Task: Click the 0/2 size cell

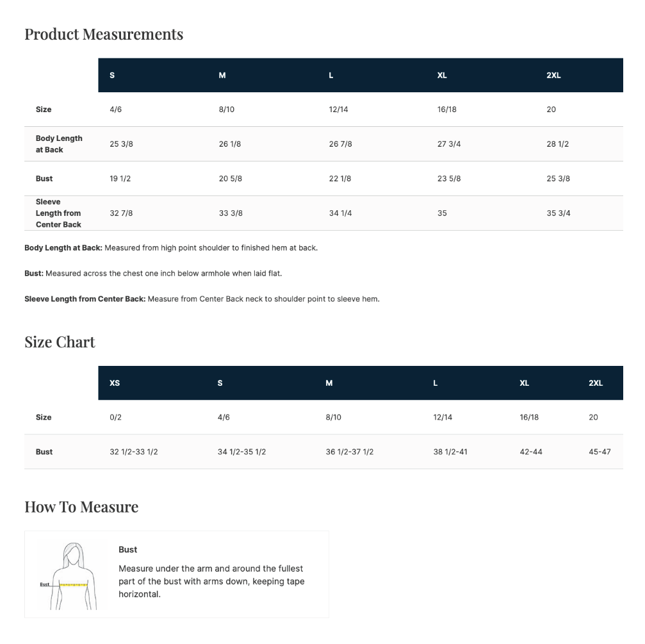Action: coord(115,417)
